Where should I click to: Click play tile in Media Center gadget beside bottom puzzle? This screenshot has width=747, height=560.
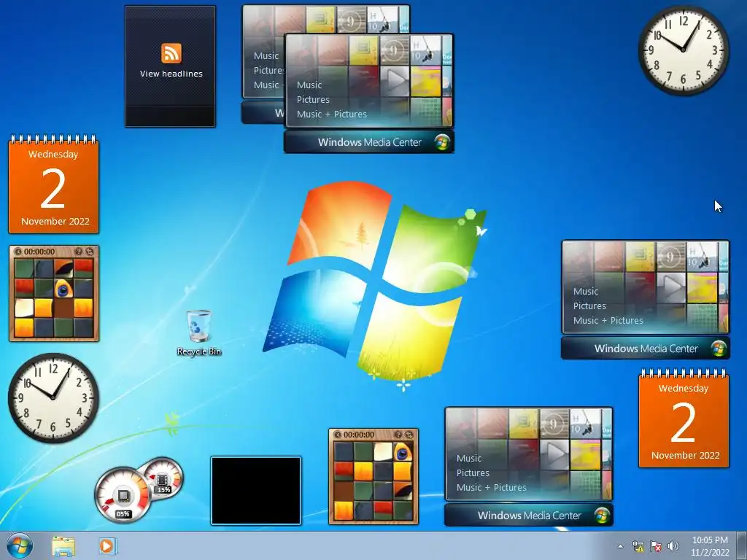[554, 455]
